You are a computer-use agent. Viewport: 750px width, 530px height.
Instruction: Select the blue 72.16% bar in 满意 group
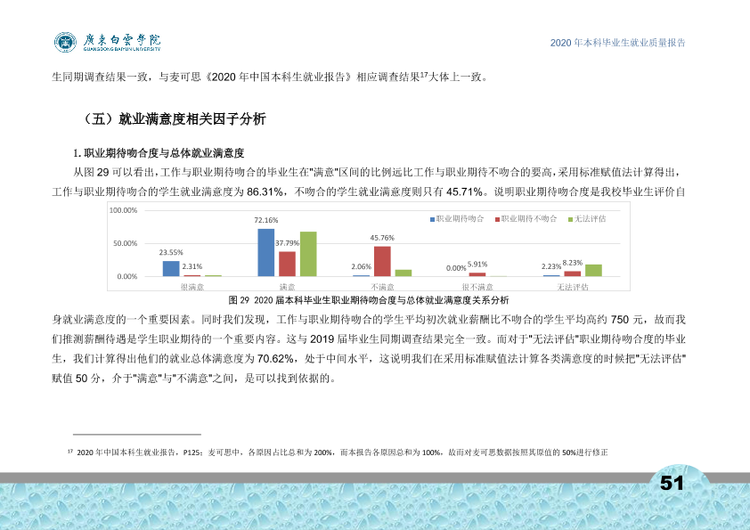click(x=266, y=253)
